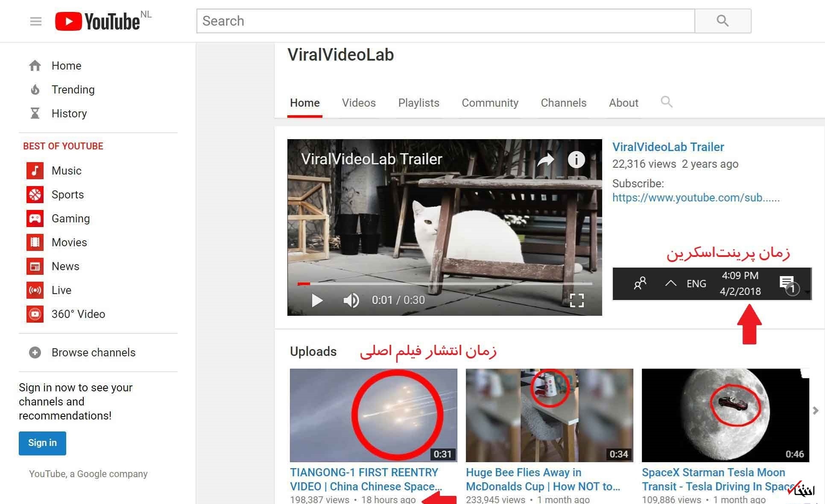Click the '22,316 views' text
The width and height of the screenshot is (825, 504).
[x=644, y=164]
